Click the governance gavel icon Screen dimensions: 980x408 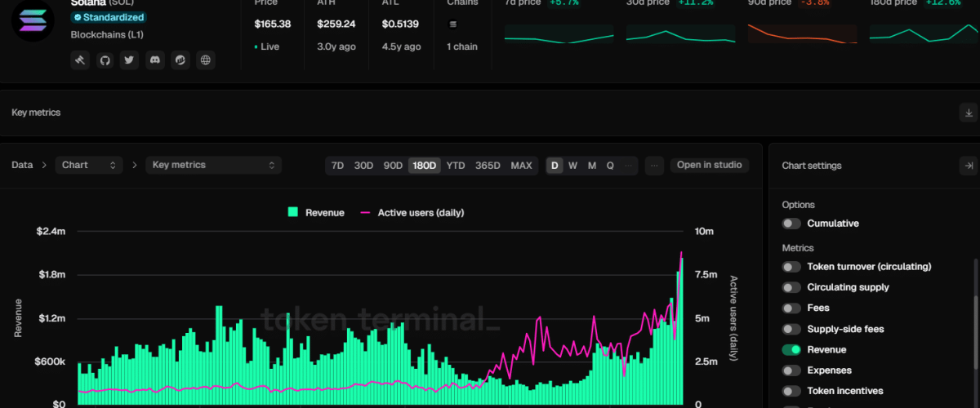(80, 60)
